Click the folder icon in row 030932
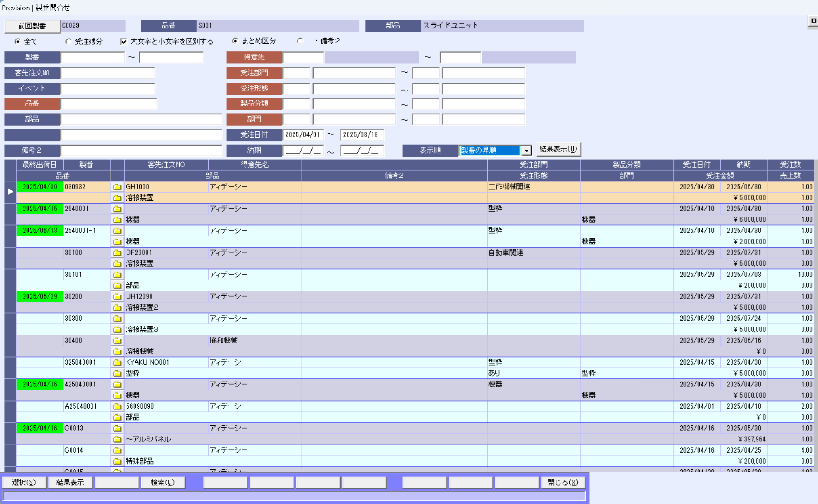The height and width of the screenshot is (504, 818). [117, 187]
